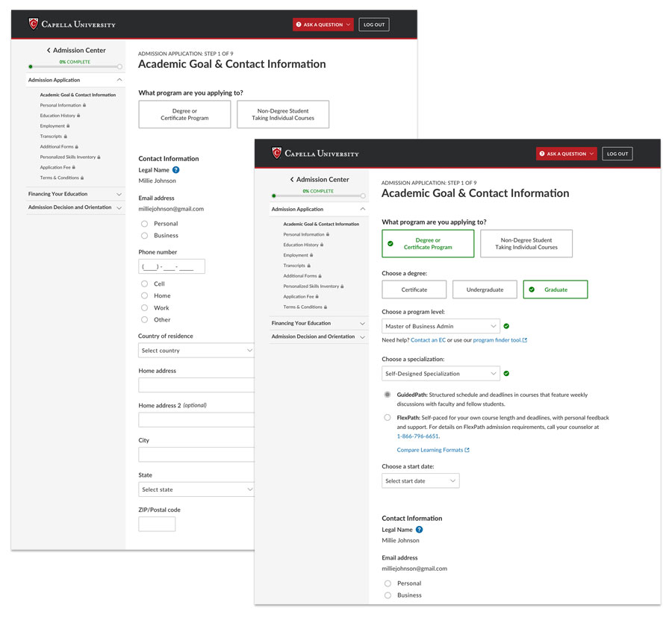
Task: Choose Degree or Certificate Program in back window
Action: [x=184, y=114]
